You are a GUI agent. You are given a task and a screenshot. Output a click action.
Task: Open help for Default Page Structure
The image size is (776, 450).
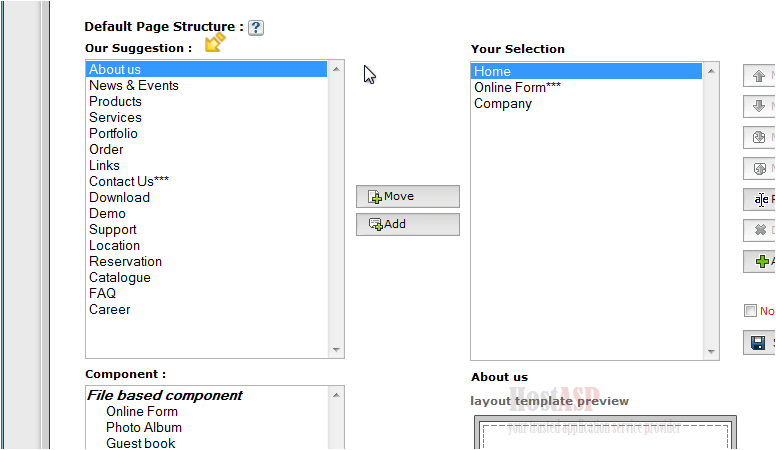point(256,28)
